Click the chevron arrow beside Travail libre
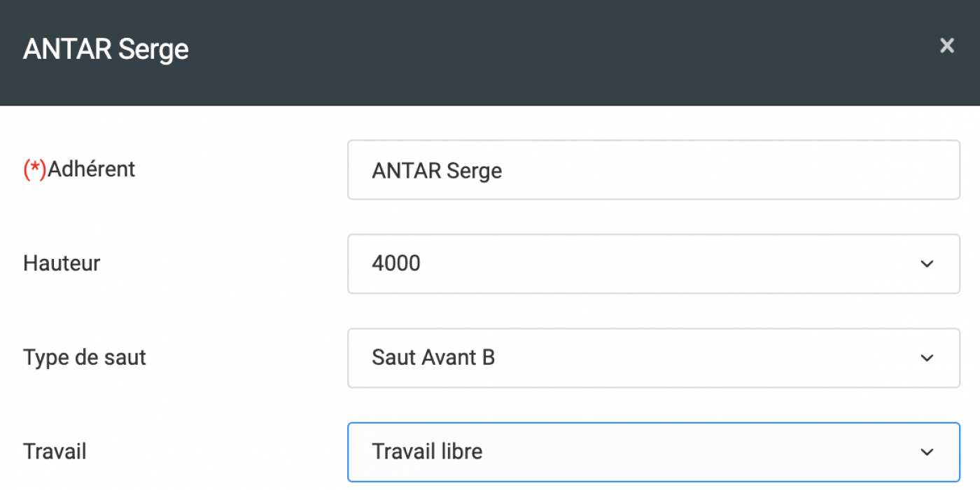Image resolution: width=980 pixels, height=490 pixels. [x=927, y=452]
